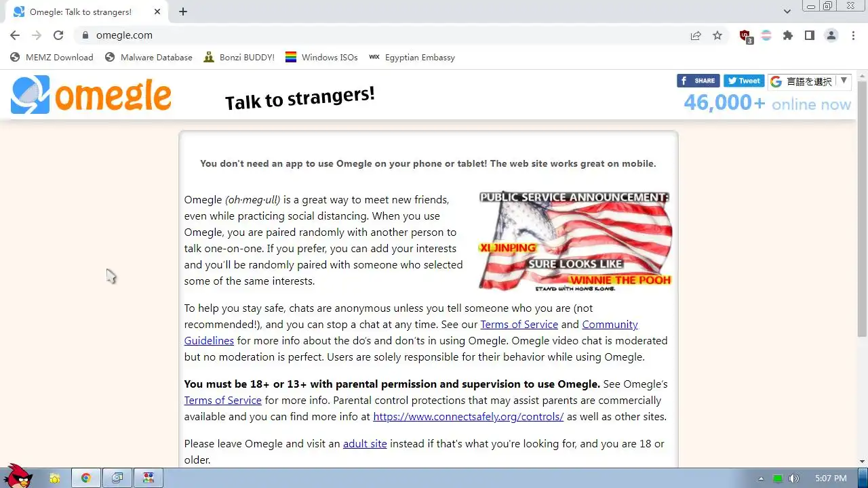Open Egyptian Embassy bookmark
Image resolution: width=868 pixels, height=488 pixels.
(x=412, y=58)
